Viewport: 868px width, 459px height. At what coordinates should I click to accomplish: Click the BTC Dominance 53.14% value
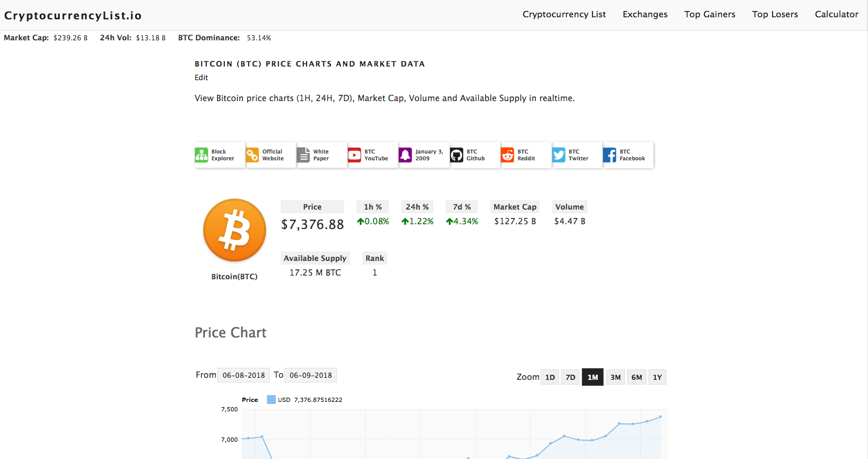pyautogui.click(x=259, y=38)
